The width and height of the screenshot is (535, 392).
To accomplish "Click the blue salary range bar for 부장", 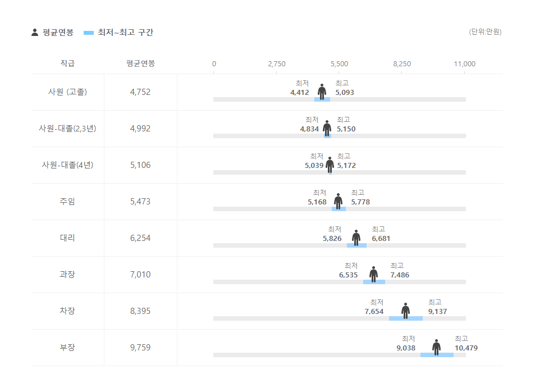I will [437, 355].
